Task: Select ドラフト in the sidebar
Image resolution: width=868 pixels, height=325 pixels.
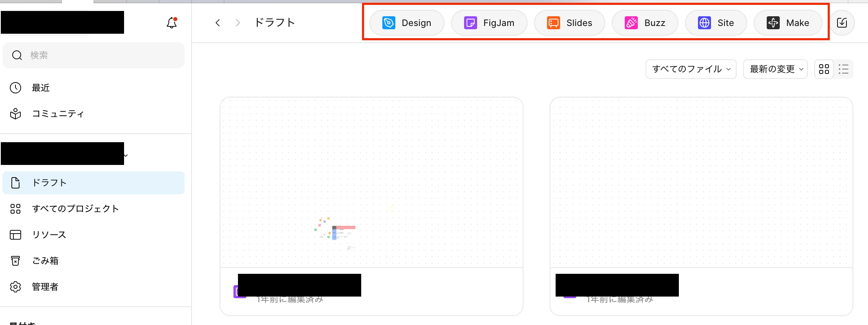Action: click(x=94, y=183)
